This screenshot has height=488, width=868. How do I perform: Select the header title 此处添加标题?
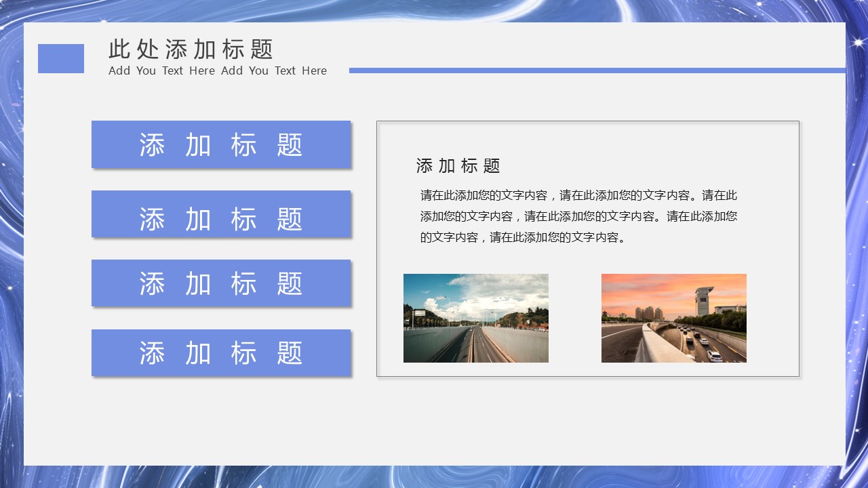pos(191,49)
